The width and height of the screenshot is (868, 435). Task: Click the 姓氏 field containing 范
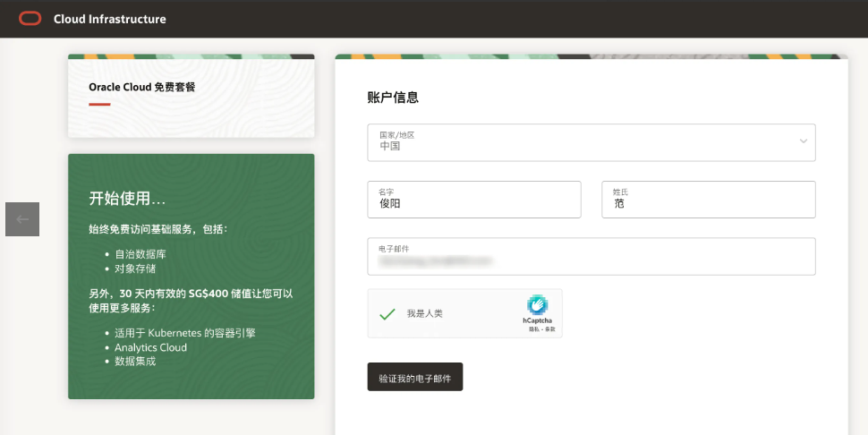click(x=708, y=200)
